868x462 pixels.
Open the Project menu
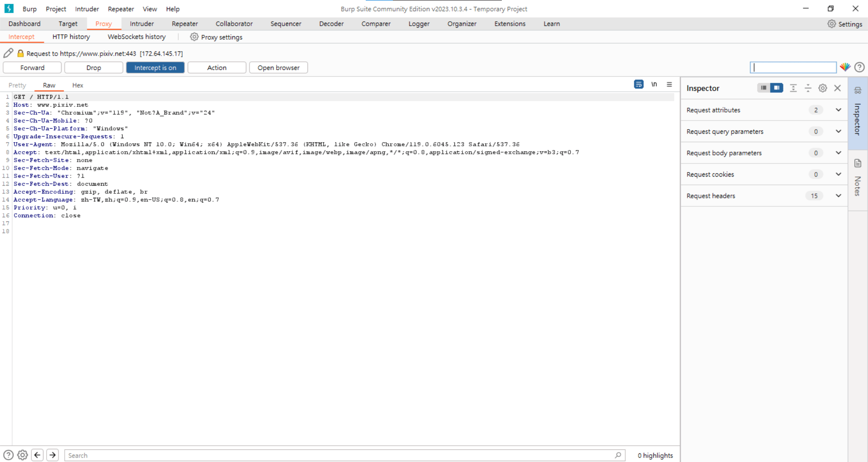tap(56, 9)
